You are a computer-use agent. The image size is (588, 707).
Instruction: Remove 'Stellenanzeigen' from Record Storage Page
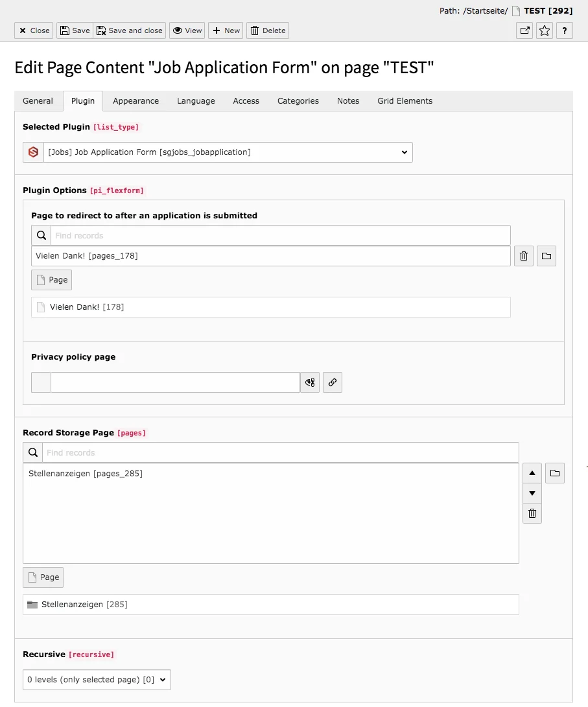point(532,513)
